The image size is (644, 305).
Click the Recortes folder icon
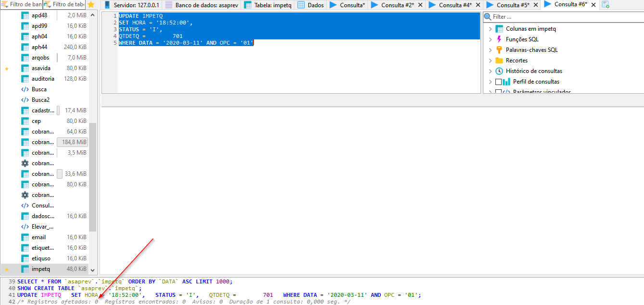499,61
